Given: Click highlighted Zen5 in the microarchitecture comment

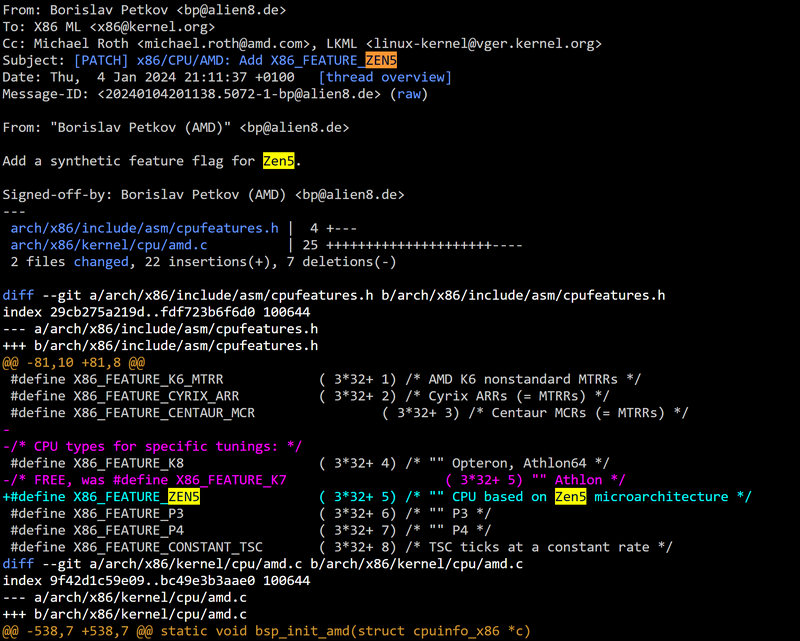Looking at the screenshot, I should pyautogui.click(x=570, y=497).
